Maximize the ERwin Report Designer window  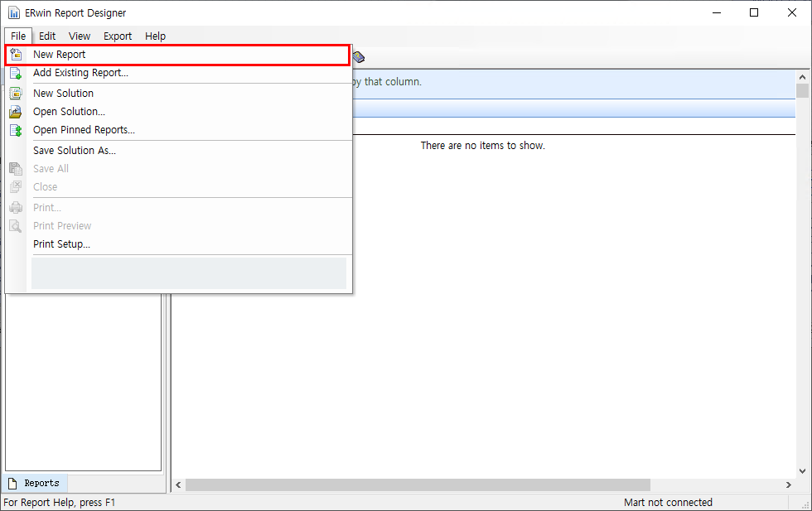coord(754,13)
